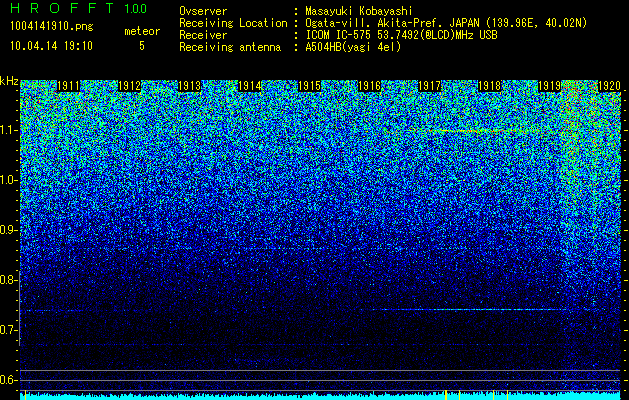The height and width of the screenshot is (400, 629).
Task: Click the HROFFT program title text
Action: [63, 8]
